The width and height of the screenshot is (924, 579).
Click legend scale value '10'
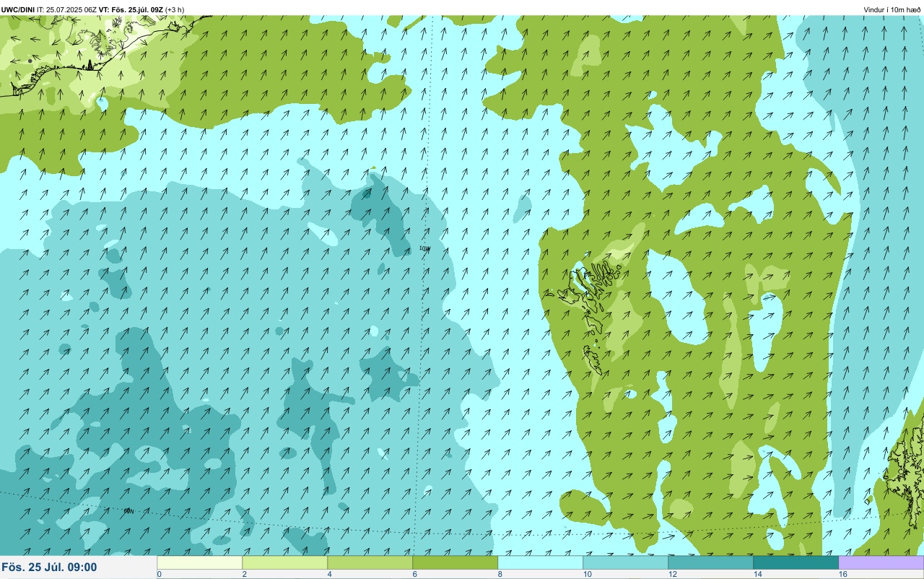[588, 574]
